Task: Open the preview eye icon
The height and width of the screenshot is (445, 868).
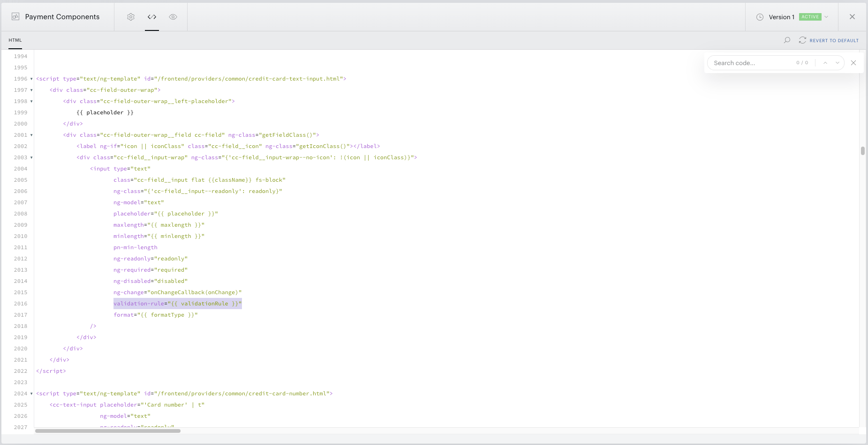Action: click(x=173, y=17)
